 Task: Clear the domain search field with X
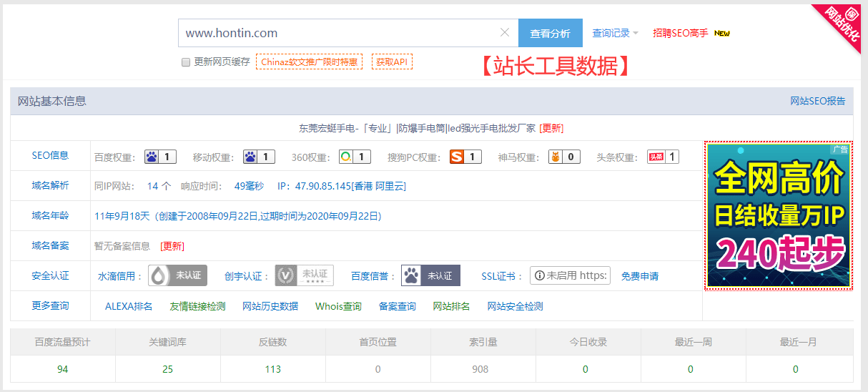point(505,33)
